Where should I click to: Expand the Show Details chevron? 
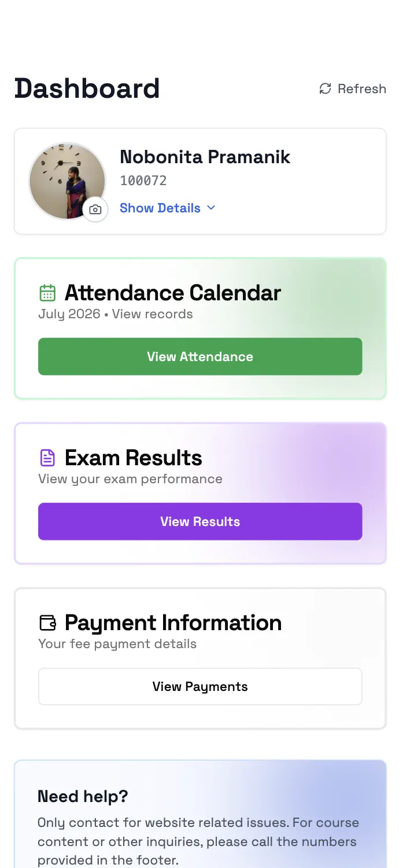pyautogui.click(x=211, y=208)
